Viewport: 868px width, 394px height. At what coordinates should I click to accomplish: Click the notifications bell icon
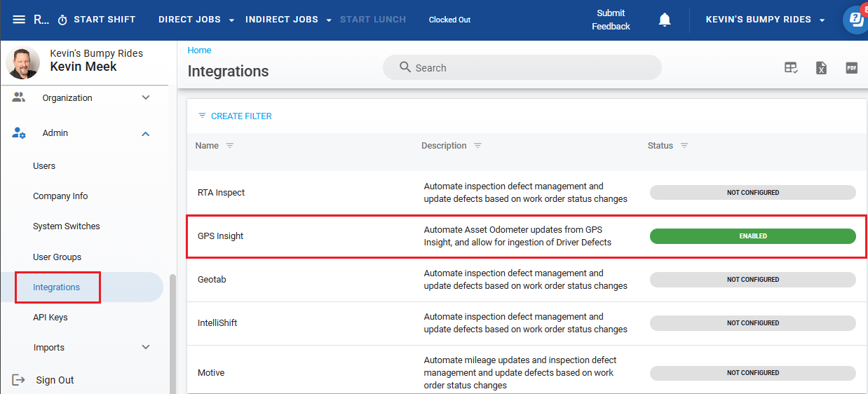point(665,20)
